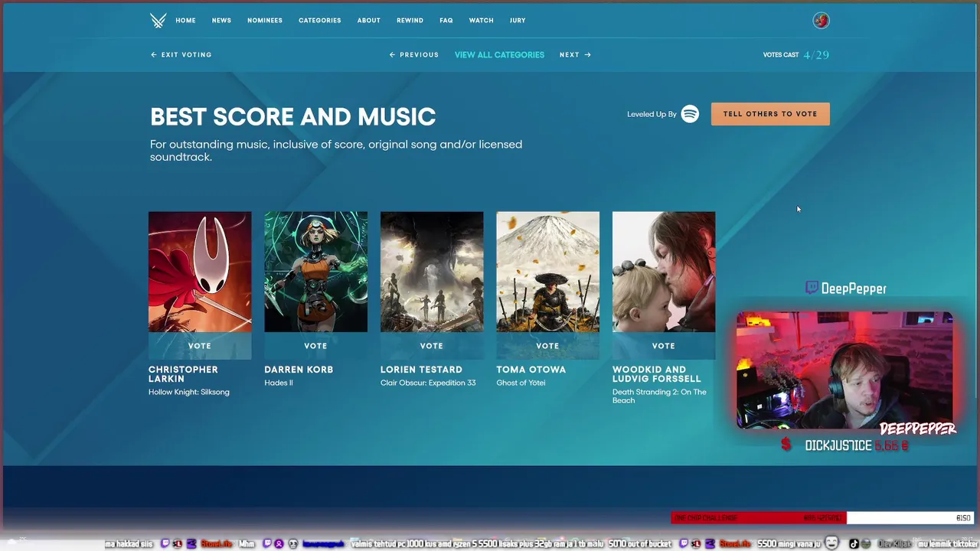Image resolution: width=980 pixels, height=551 pixels.
Task: Click The Game Awards logo icon
Action: [x=158, y=21]
